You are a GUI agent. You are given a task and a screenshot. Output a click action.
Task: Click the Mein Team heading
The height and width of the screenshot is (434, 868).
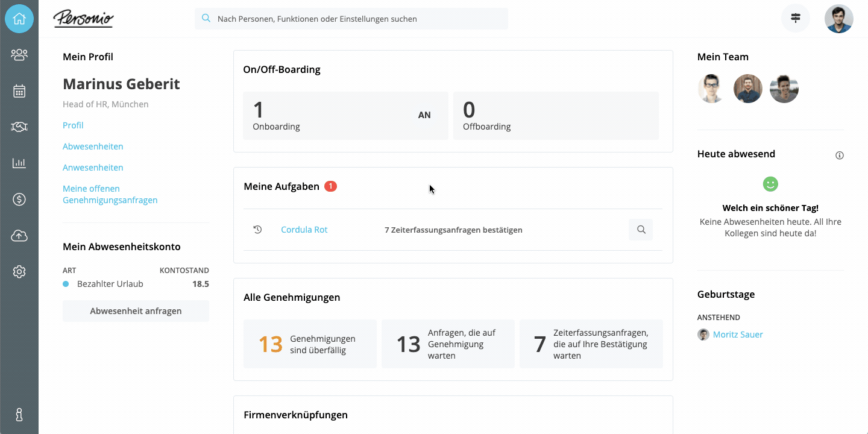(723, 57)
